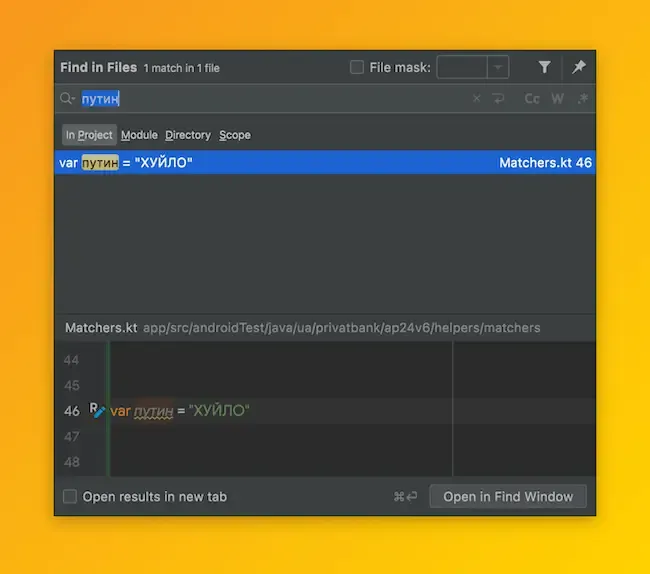Switch to Directory scope tab
This screenshot has height=574, width=650.
pyautogui.click(x=188, y=135)
